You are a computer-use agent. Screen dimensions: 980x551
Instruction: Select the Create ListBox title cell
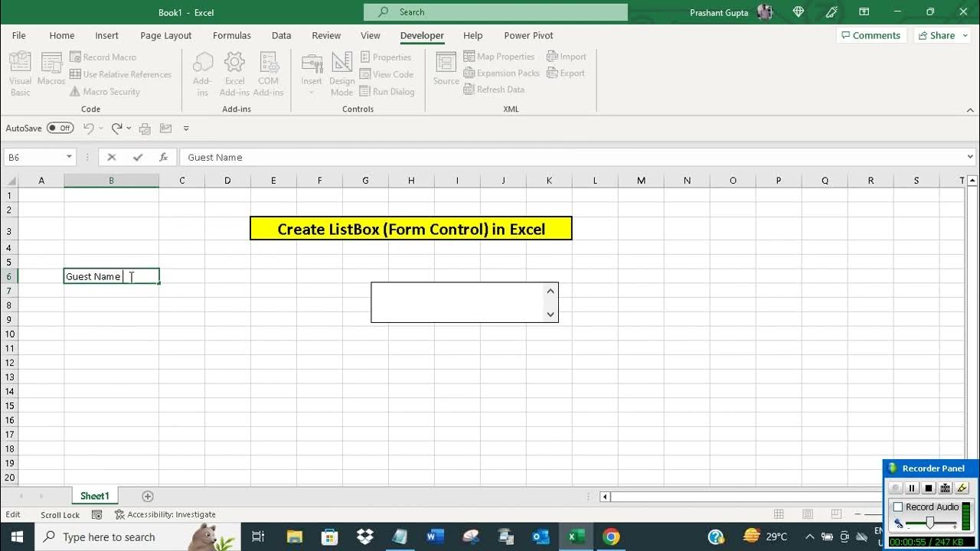point(411,229)
